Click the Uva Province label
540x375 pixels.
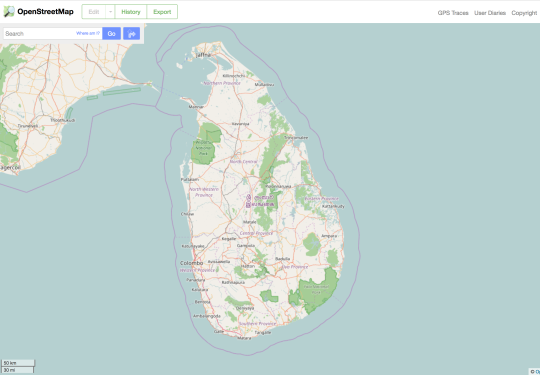[x=295, y=267]
